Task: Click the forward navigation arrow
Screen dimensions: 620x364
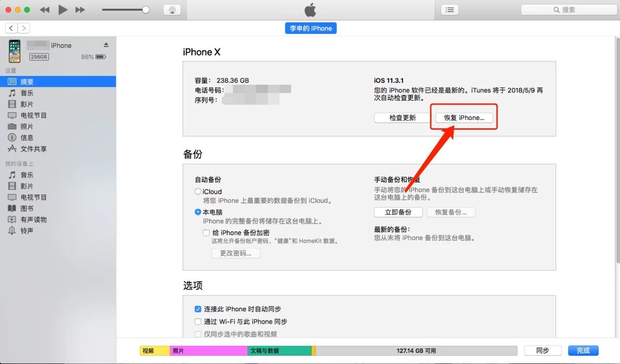Action: tap(23, 28)
